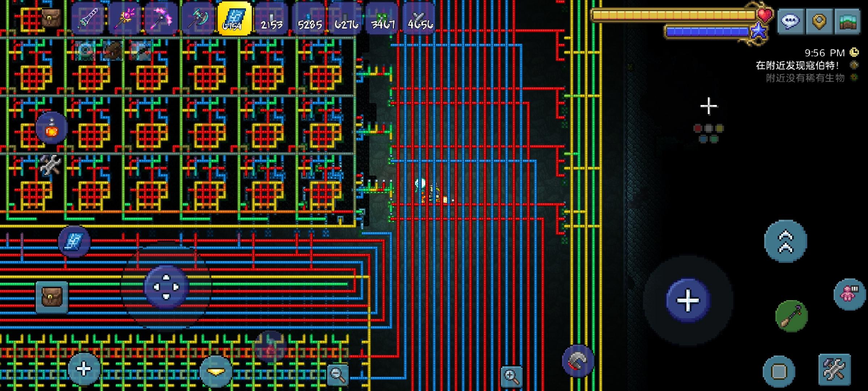Select the hotbar slot showing 5285

pos(309,19)
